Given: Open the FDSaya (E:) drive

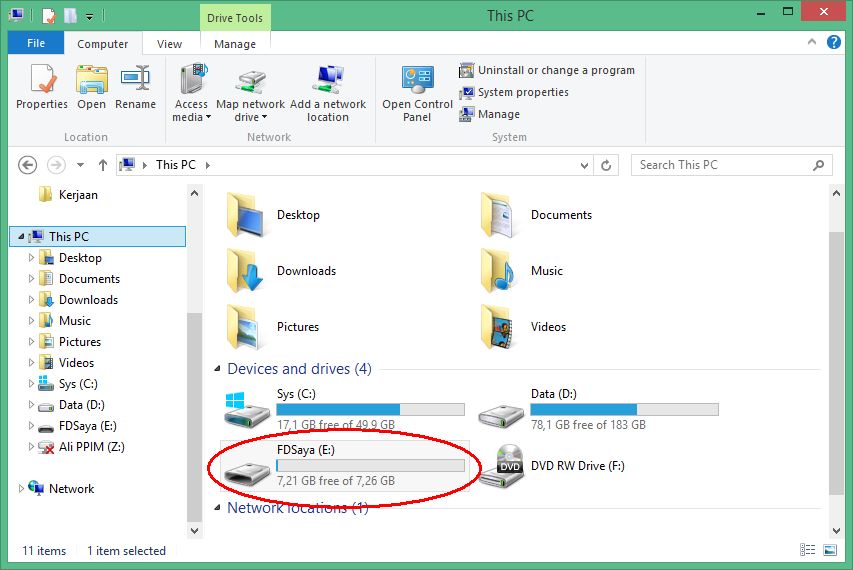Looking at the screenshot, I should 246,467.
